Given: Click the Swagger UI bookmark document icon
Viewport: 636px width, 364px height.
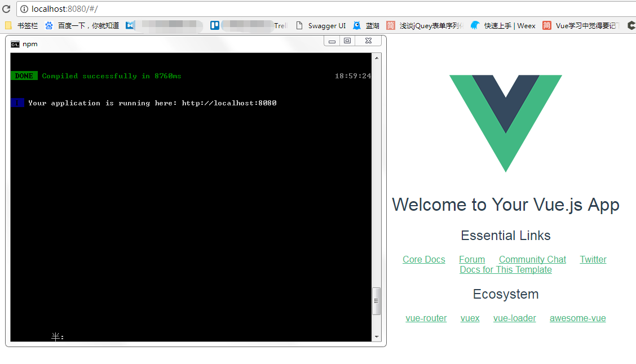Looking at the screenshot, I should pos(299,25).
